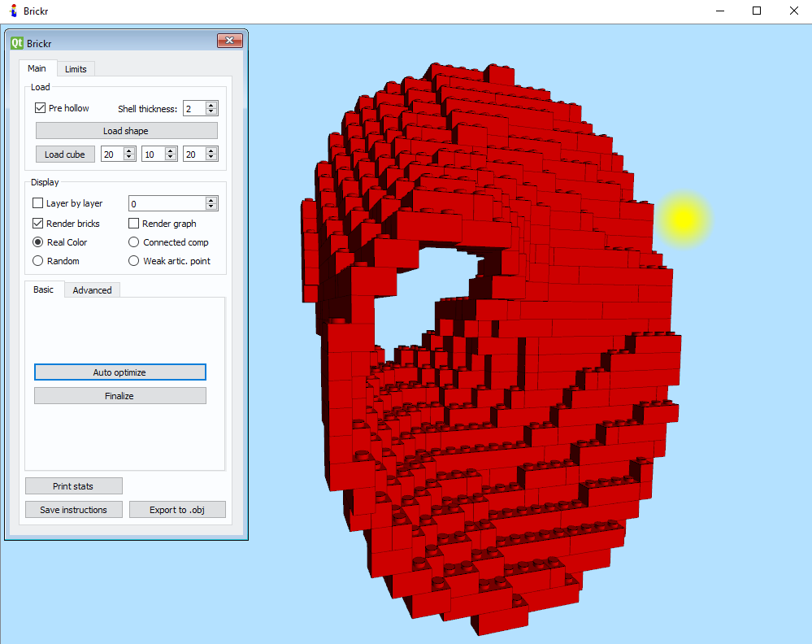
Task: Open the Advanced tab
Action: tap(92, 290)
